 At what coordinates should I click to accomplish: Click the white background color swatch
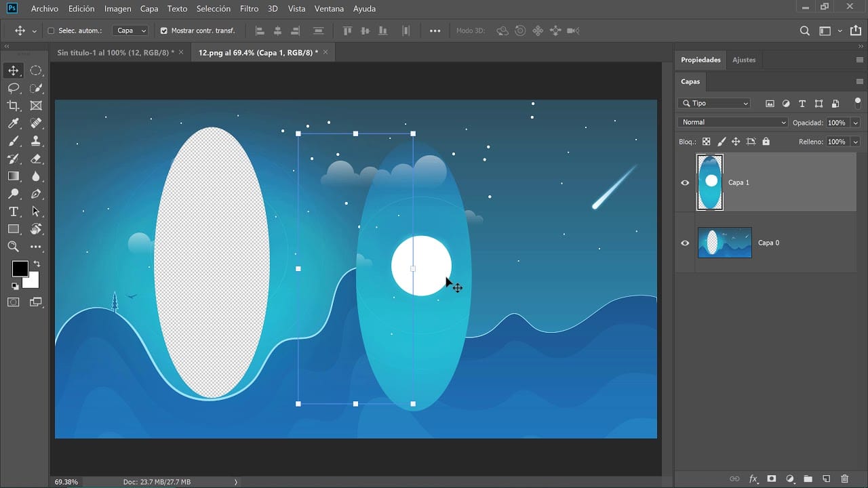[x=33, y=281]
